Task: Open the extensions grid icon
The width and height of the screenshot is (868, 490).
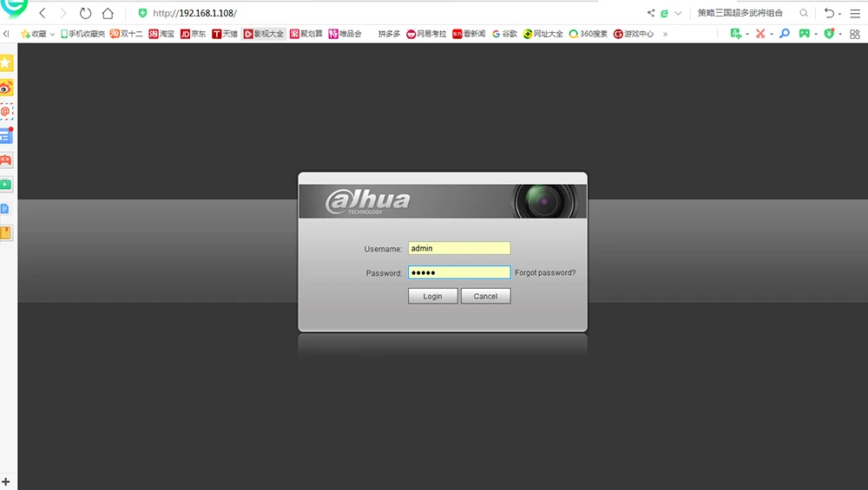Action: (x=855, y=35)
